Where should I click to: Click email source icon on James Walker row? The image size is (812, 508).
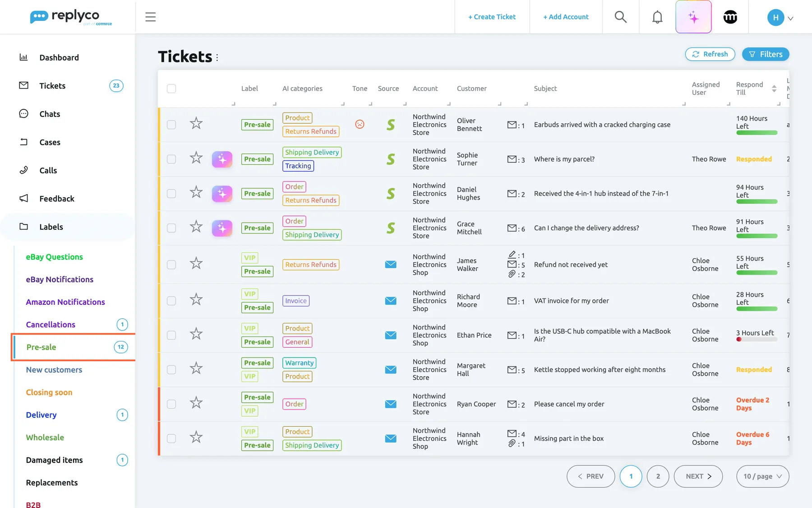point(391,265)
